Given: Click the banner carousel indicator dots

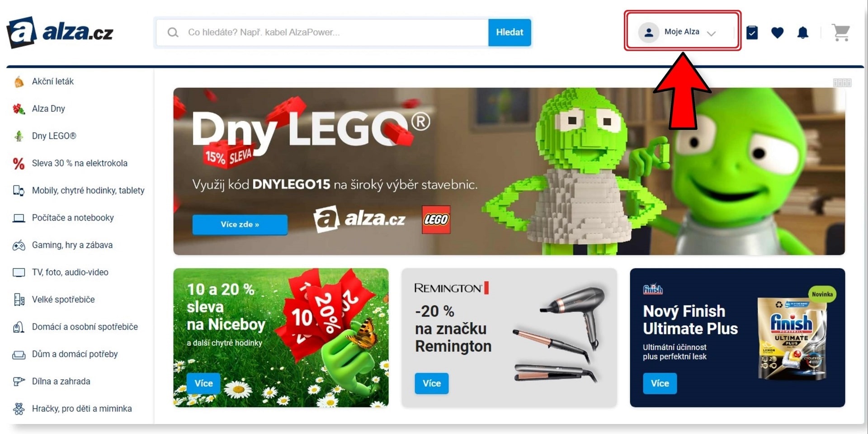Looking at the screenshot, I should pyautogui.click(x=842, y=83).
